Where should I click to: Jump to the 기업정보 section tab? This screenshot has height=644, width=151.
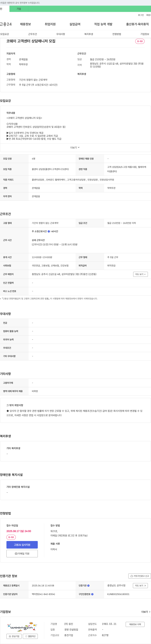(x=145, y=34)
